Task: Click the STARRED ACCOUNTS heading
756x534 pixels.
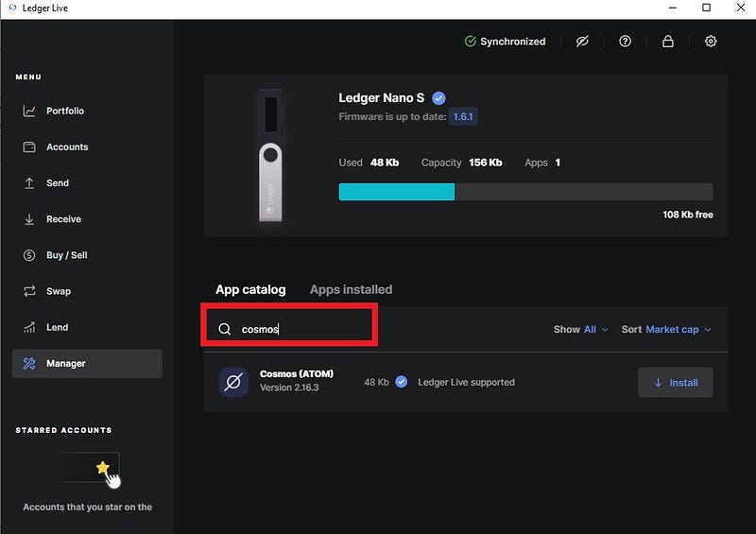Action: (x=63, y=430)
